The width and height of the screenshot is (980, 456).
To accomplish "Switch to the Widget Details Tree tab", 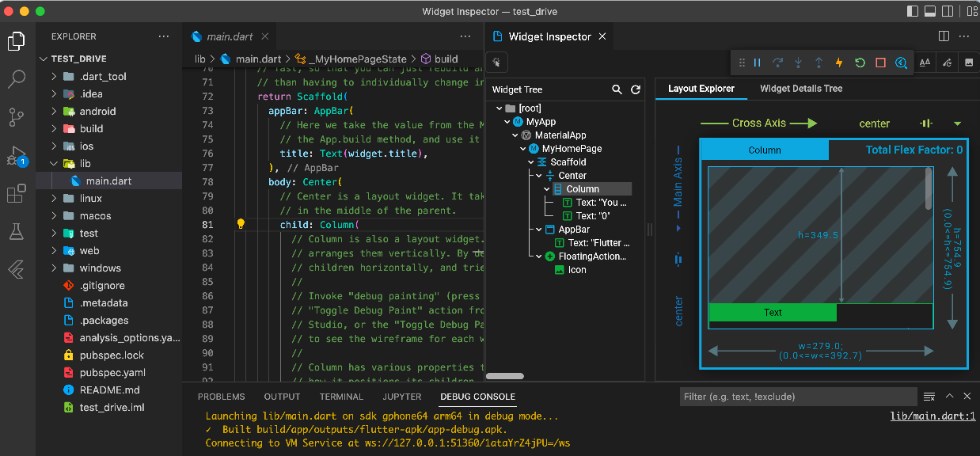I will [x=801, y=89].
